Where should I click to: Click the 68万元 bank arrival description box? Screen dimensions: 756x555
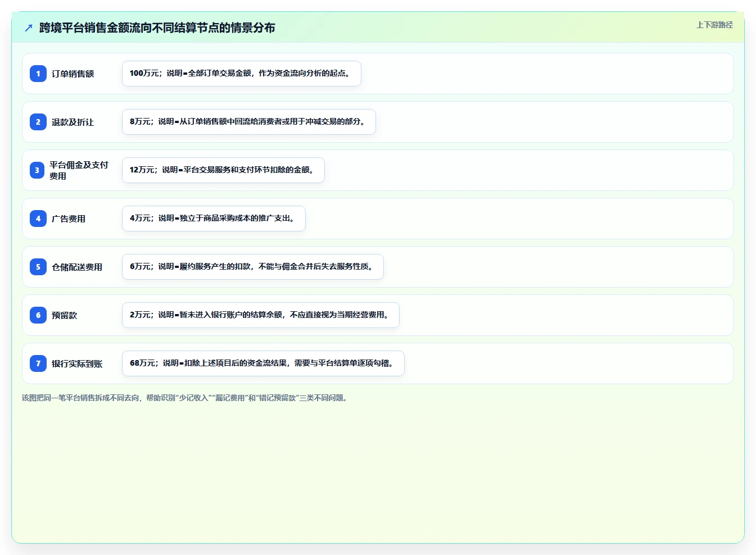pos(263,363)
